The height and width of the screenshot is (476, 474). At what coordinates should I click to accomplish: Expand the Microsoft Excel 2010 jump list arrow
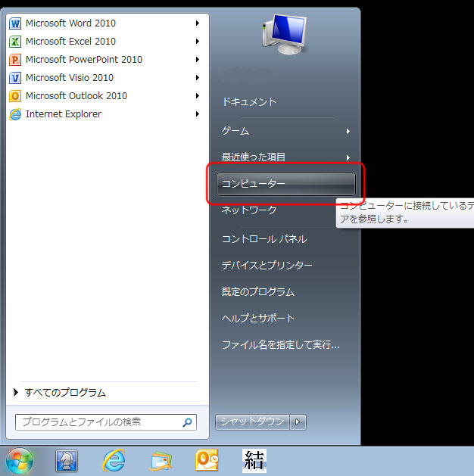pos(198,42)
